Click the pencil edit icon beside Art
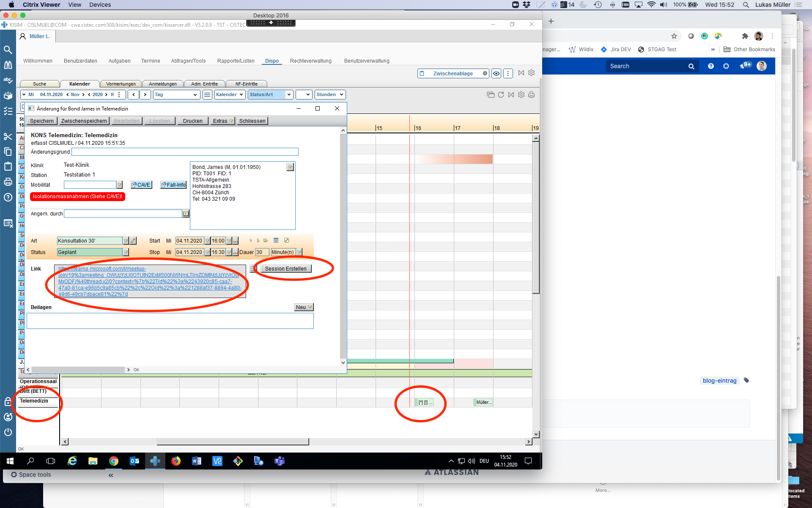 (x=133, y=240)
